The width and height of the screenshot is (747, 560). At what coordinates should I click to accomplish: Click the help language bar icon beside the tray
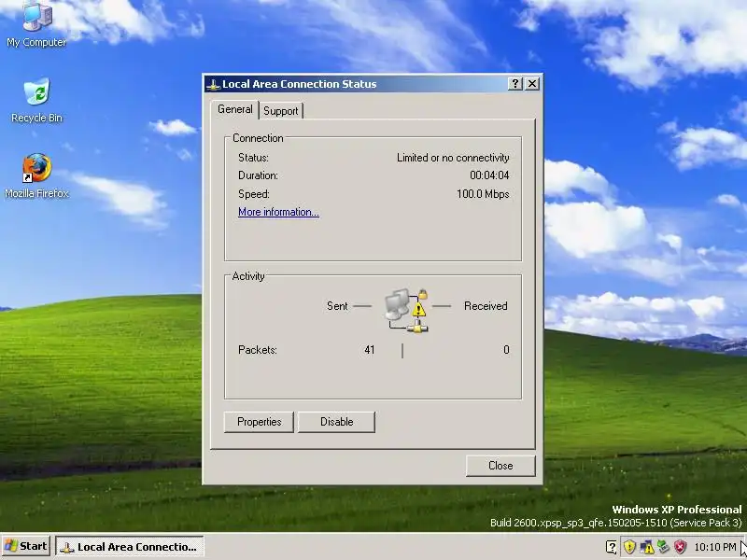coord(612,547)
